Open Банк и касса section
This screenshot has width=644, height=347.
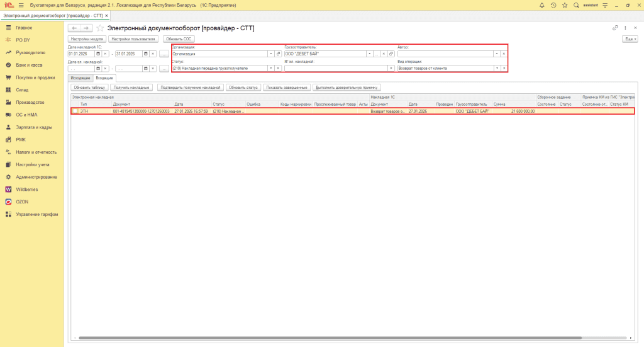29,65
